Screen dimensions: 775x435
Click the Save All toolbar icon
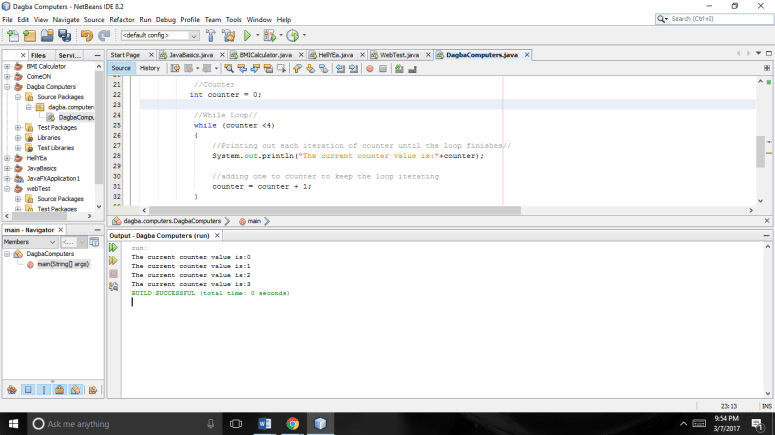point(64,35)
